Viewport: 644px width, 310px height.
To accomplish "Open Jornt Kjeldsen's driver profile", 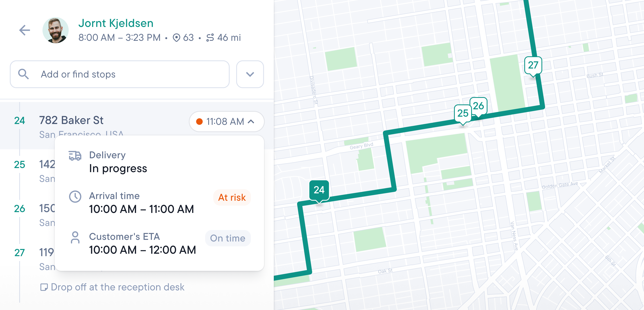I will [x=116, y=23].
